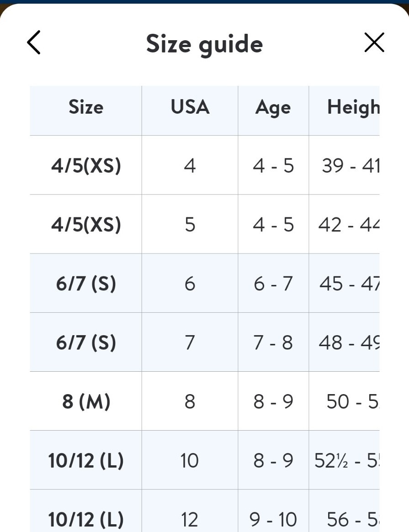409x532 pixels.
Task: Tap the age 6 - 7 cell
Action: (x=273, y=284)
